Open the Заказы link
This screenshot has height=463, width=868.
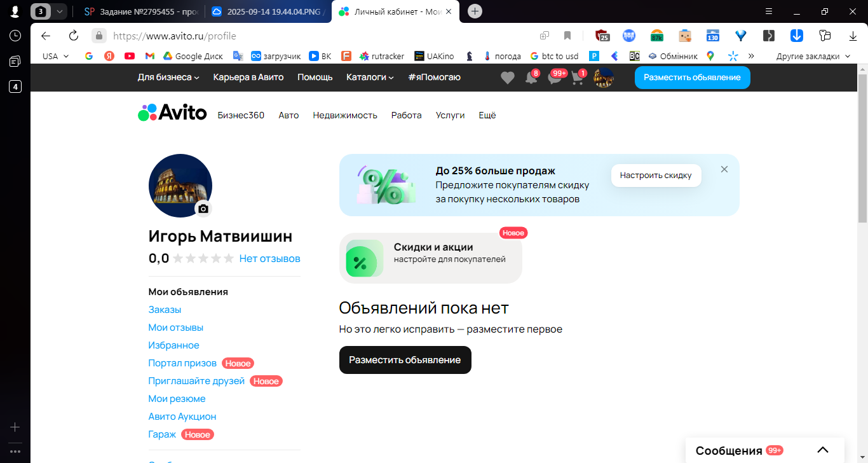165,310
